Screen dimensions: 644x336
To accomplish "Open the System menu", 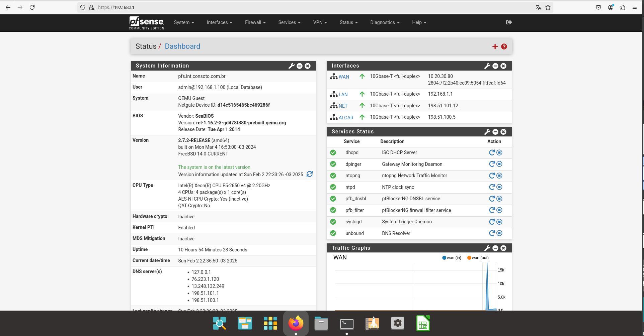I will click(x=184, y=22).
